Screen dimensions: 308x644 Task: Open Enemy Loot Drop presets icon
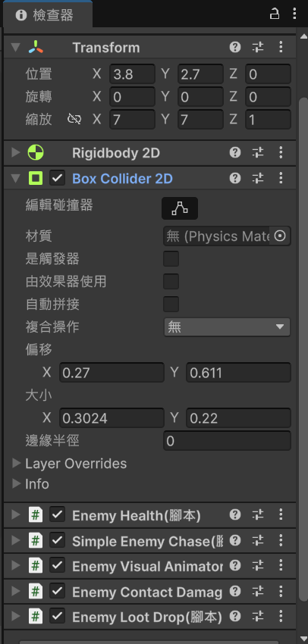258,616
